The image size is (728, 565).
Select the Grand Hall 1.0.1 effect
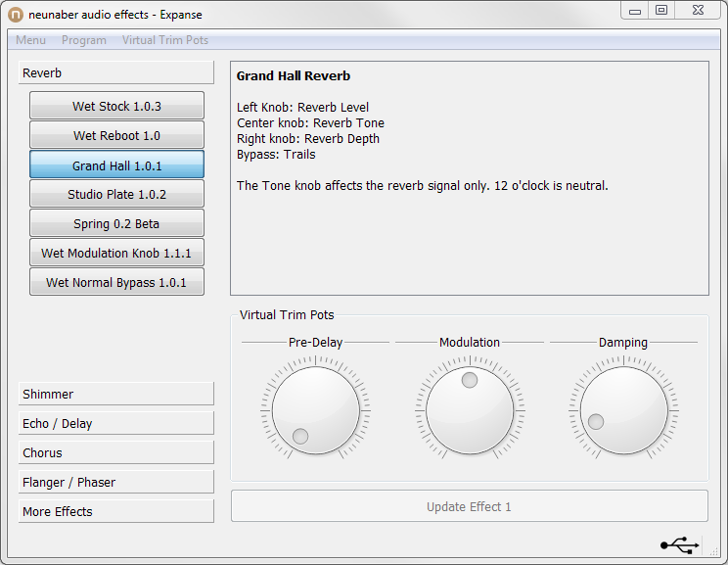pos(117,165)
